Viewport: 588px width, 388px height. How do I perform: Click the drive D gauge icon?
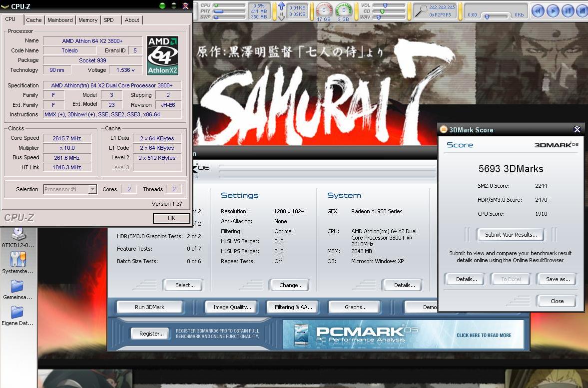(343, 10)
